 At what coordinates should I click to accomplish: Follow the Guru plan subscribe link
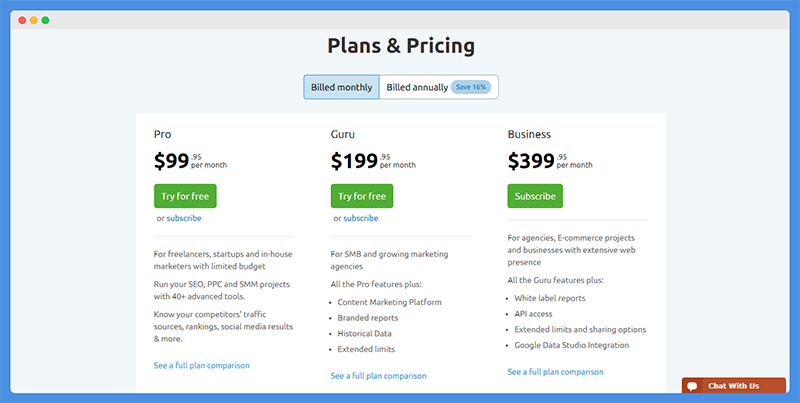coord(361,218)
